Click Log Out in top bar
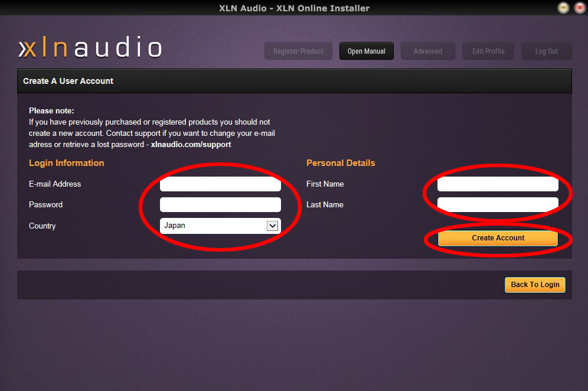This screenshot has height=391, width=588. pos(547,51)
